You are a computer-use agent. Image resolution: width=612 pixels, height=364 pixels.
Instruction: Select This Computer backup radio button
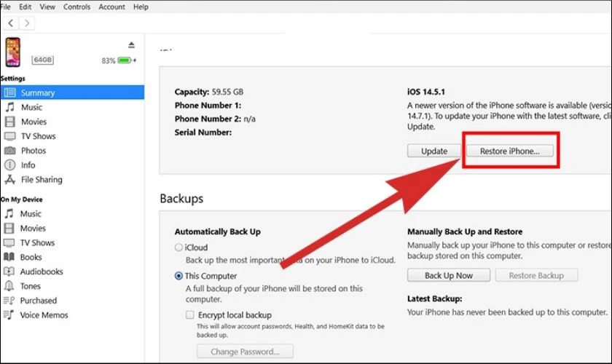click(x=178, y=276)
